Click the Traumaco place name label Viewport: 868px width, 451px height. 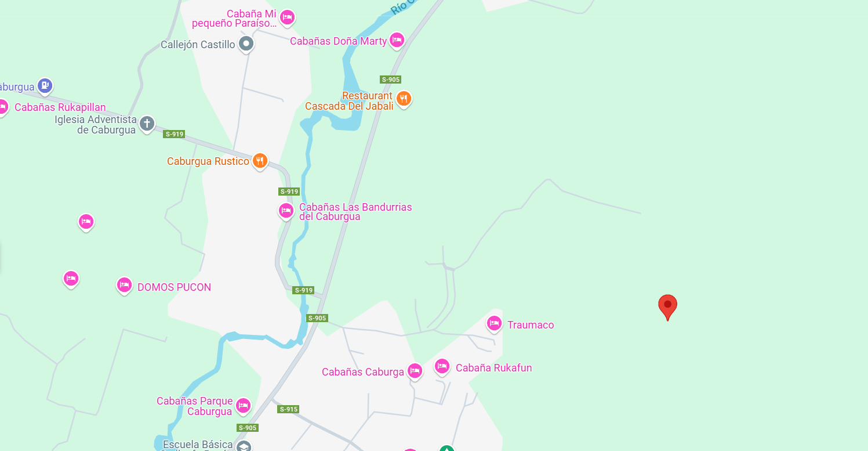531,325
